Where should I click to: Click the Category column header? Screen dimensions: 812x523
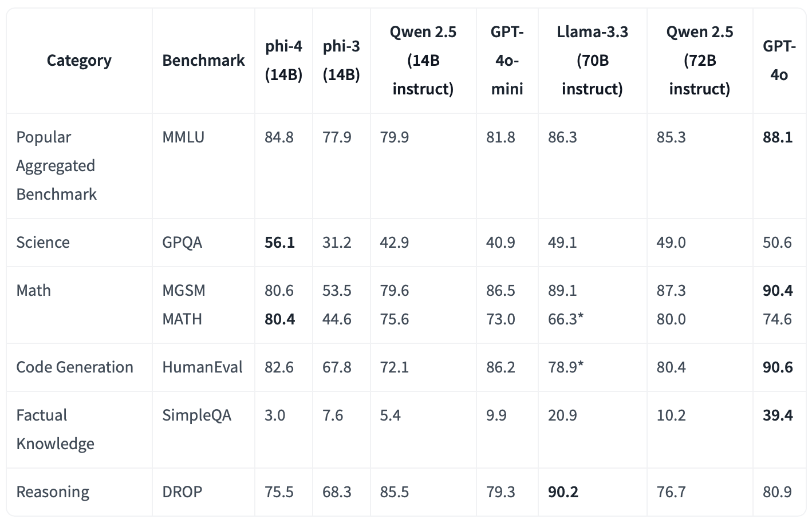coord(79,61)
